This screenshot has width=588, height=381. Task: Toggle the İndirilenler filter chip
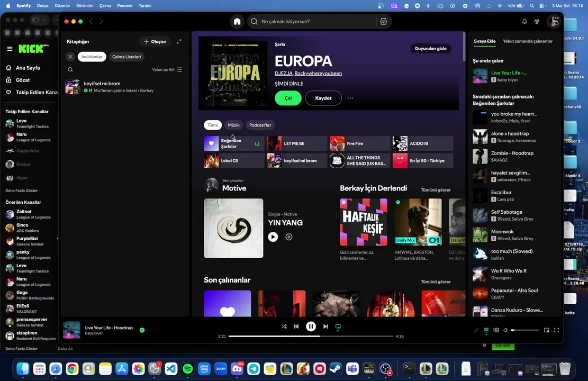[x=92, y=57]
